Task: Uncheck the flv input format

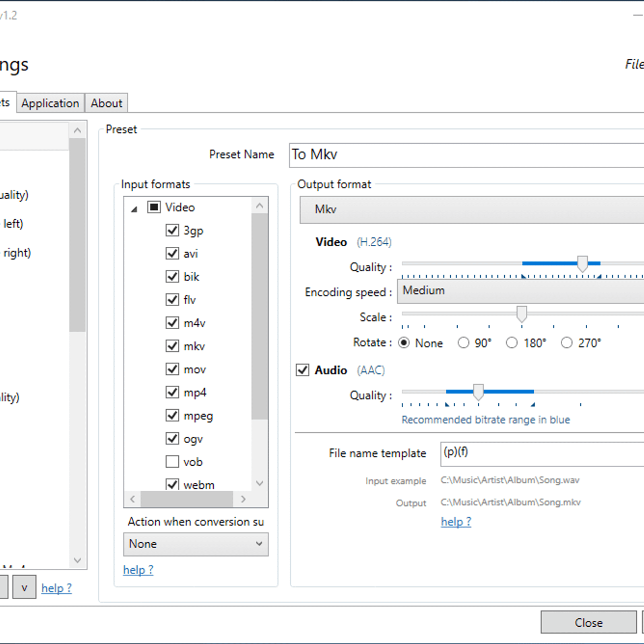Action: tap(172, 299)
